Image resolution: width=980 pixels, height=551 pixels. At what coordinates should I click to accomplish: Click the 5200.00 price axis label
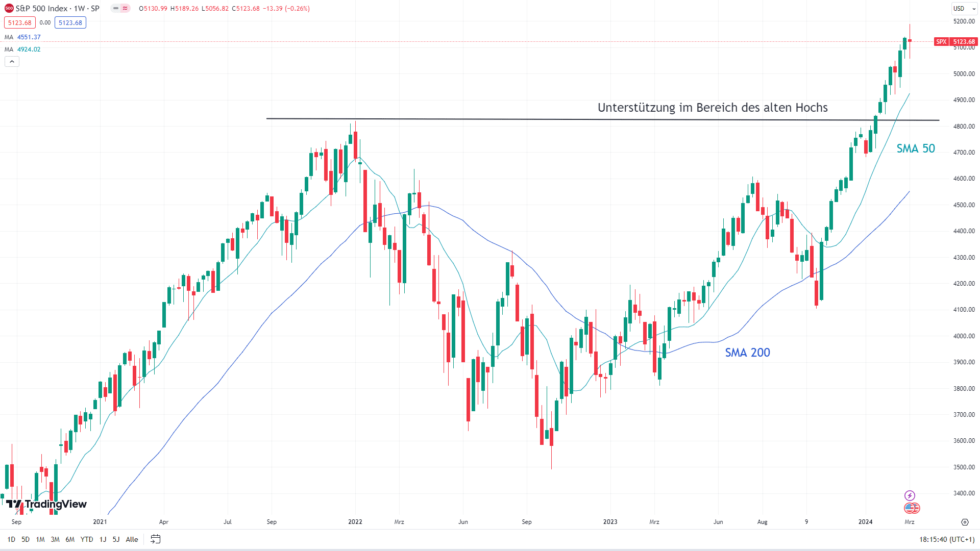pyautogui.click(x=964, y=21)
